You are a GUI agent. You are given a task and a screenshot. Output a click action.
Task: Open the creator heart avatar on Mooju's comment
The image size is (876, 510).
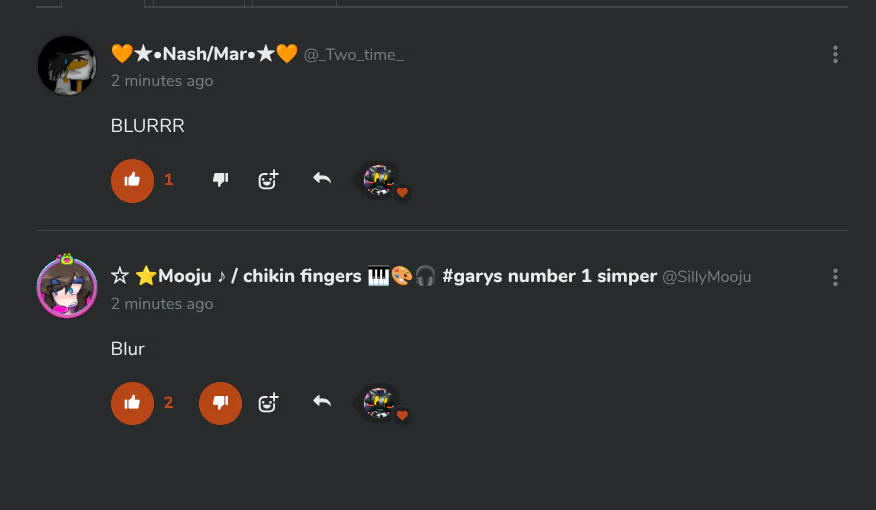click(x=380, y=403)
